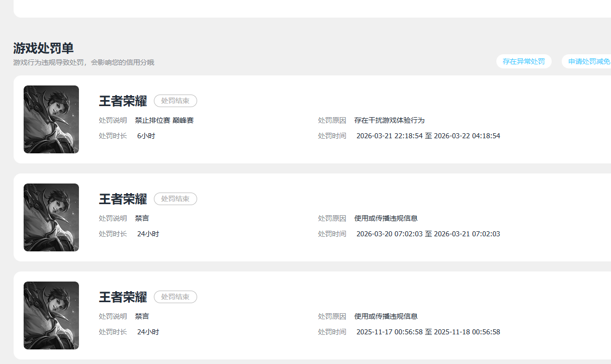The height and width of the screenshot is (364, 611).
Task: Click time range 2026-03-21 22:18:54 至 2026-03-22 04:18:54
Action: [x=428, y=136]
